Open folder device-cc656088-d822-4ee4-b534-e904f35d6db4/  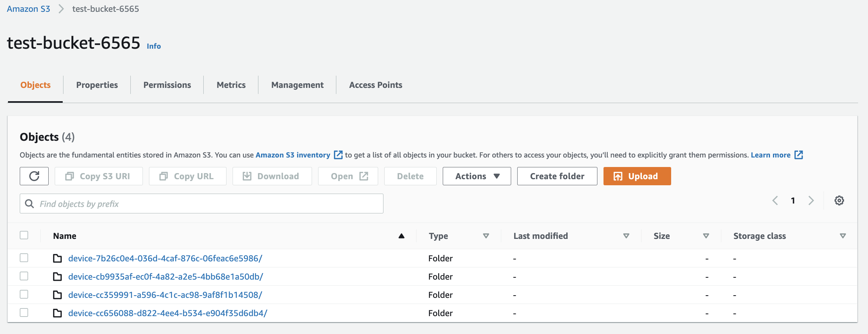click(x=168, y=313)
